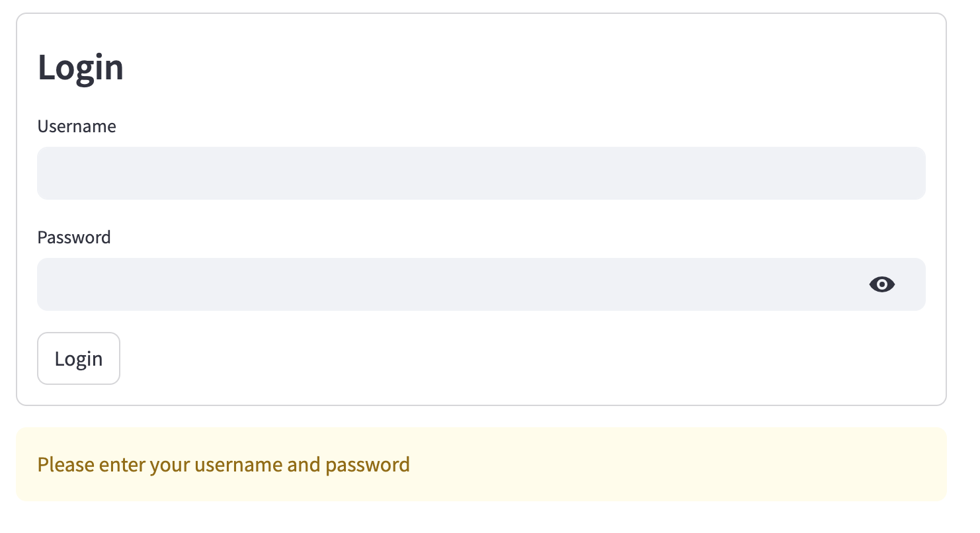
Task: Click the Login button
Action: [x=79, y=358]
